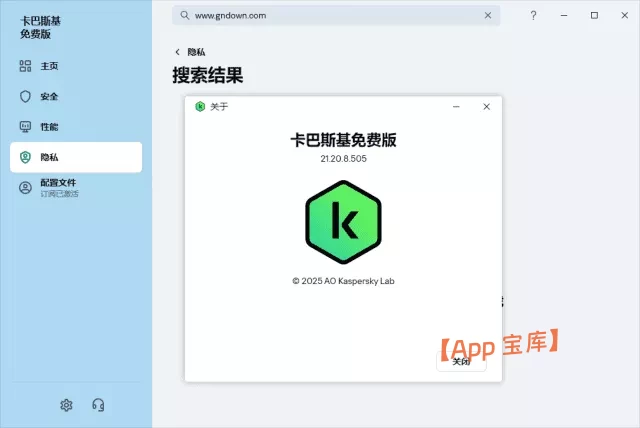Select the 隐私 privacy sidebar item
640x428 pixels.
pyautogui.click(x=76, y=157)
